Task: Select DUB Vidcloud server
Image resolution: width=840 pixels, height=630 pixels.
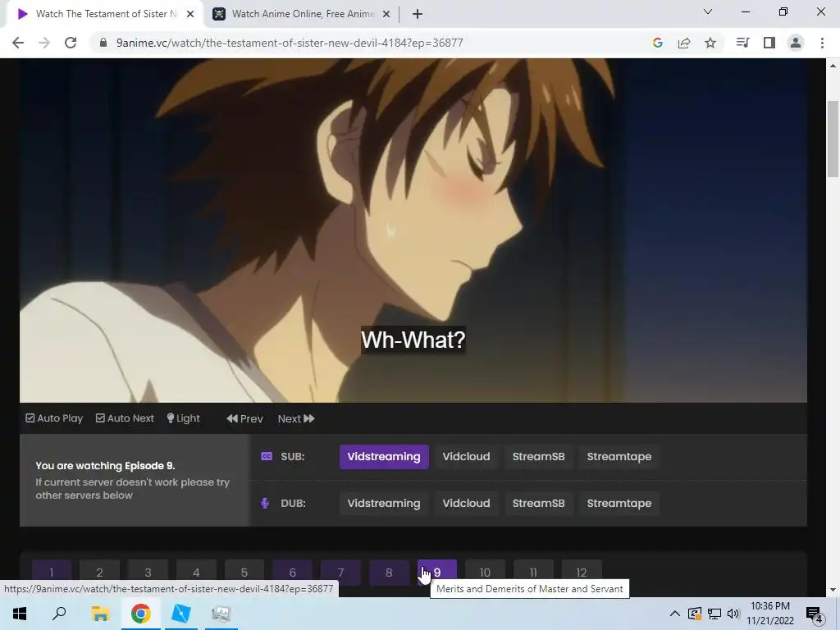Action: click(466, 504)
